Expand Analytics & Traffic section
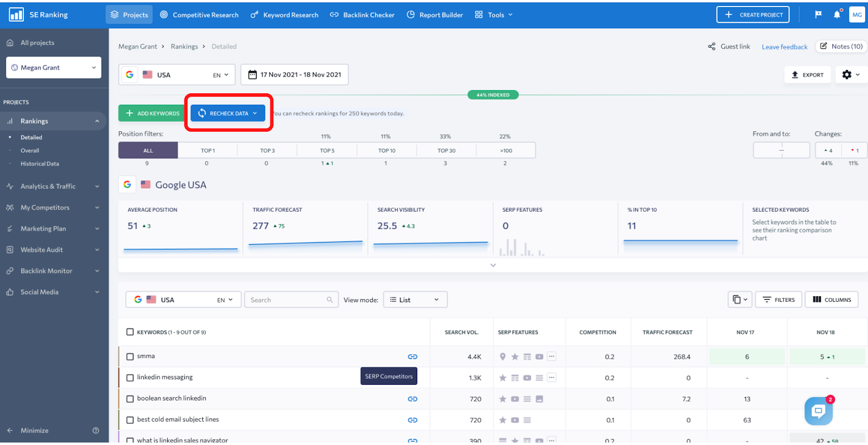The image size is (868, 445). (54, 186)
